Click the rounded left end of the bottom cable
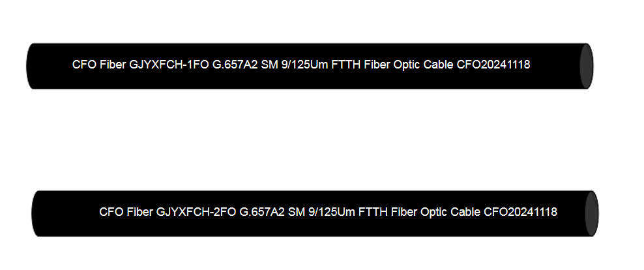 (37, 214)
